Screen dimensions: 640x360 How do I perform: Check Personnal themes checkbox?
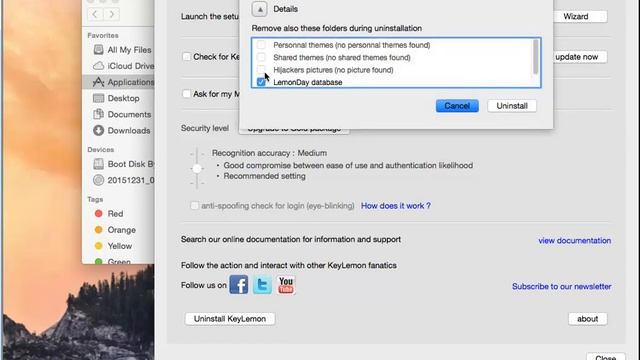point(261,45)
